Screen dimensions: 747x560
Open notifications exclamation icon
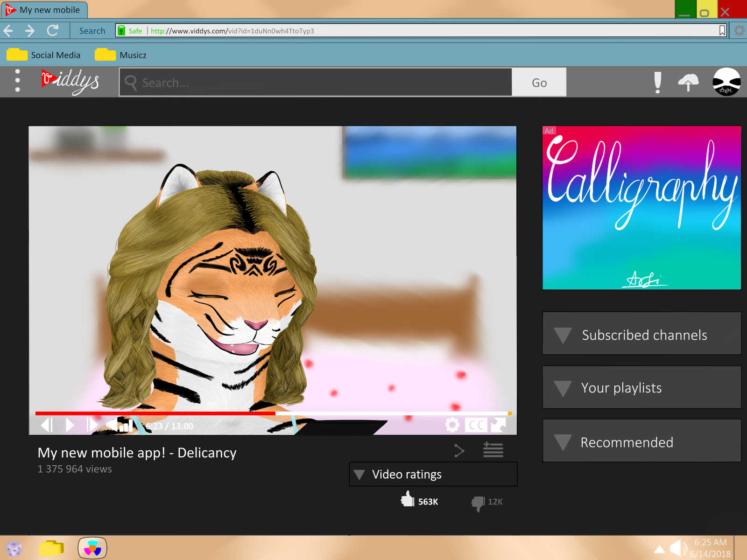click(x=658, y=83)
